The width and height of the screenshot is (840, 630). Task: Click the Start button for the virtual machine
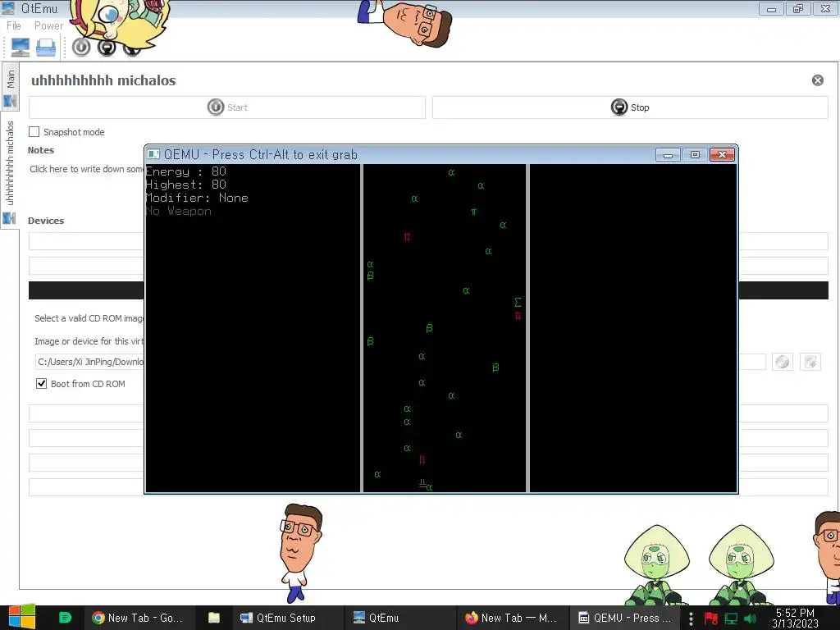pos(227,107)
